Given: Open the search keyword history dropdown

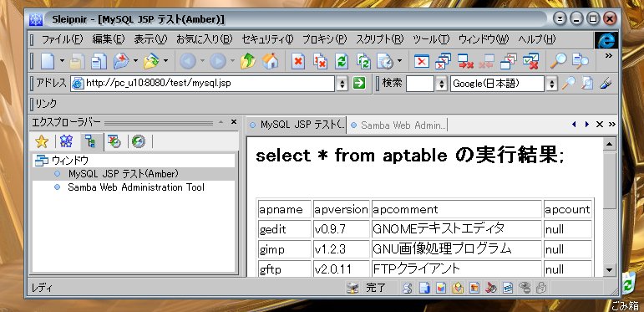Looking at the screenshot, I should 442,84.
